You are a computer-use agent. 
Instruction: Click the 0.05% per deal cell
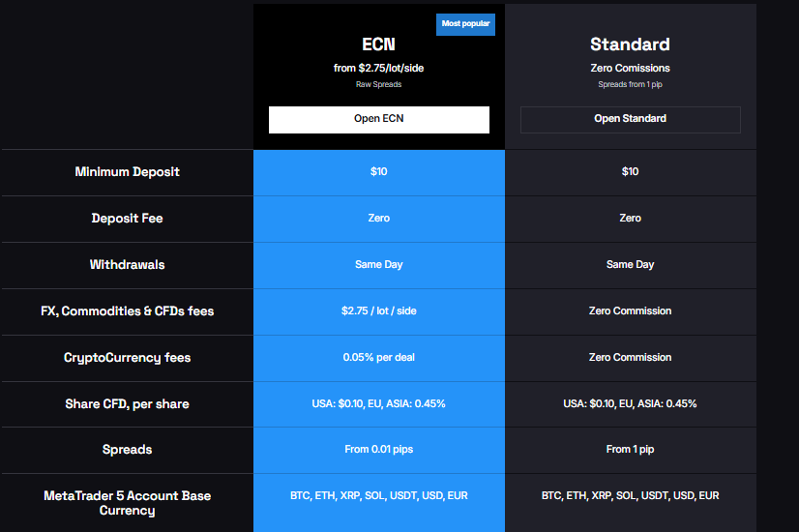point(378,358)
